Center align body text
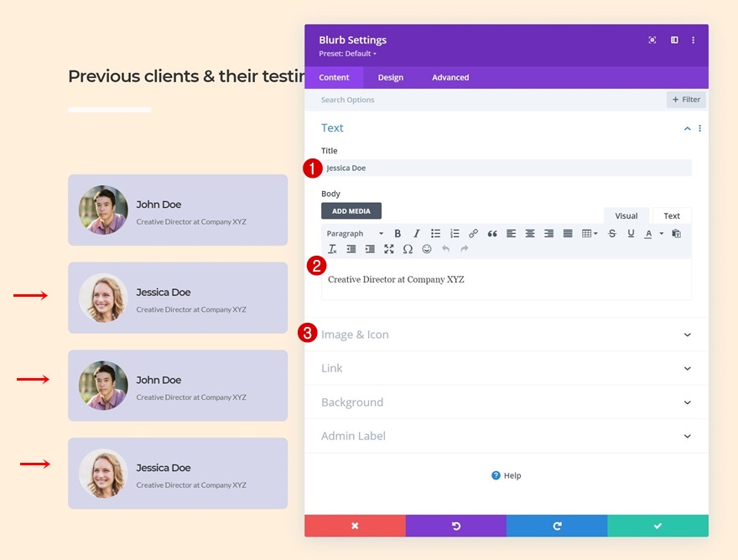 pyautogui.click(x=530, y=233)
